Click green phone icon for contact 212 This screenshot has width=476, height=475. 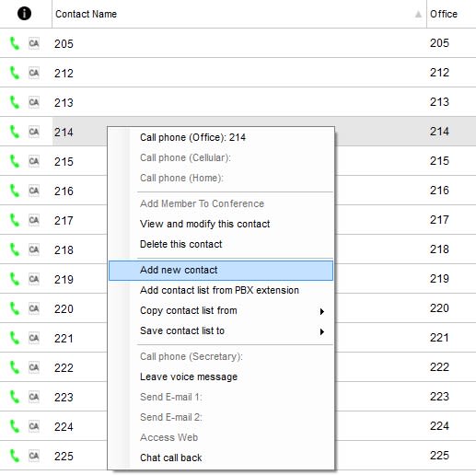click(15, 73)
